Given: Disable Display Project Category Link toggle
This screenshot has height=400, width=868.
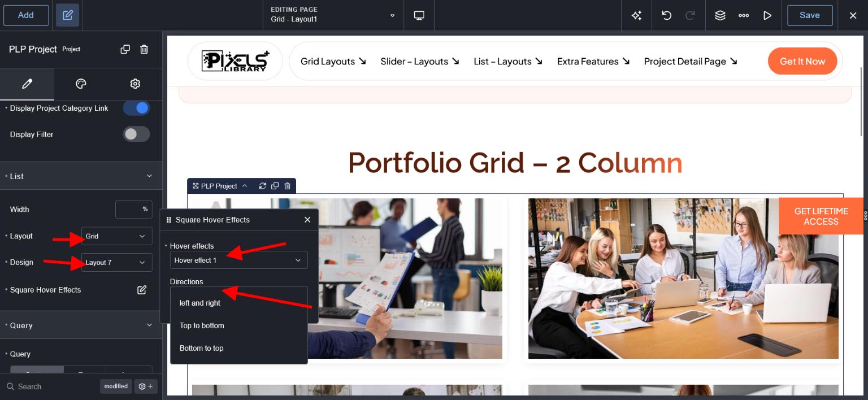Looking at the screenshot, I should point(137,108).
